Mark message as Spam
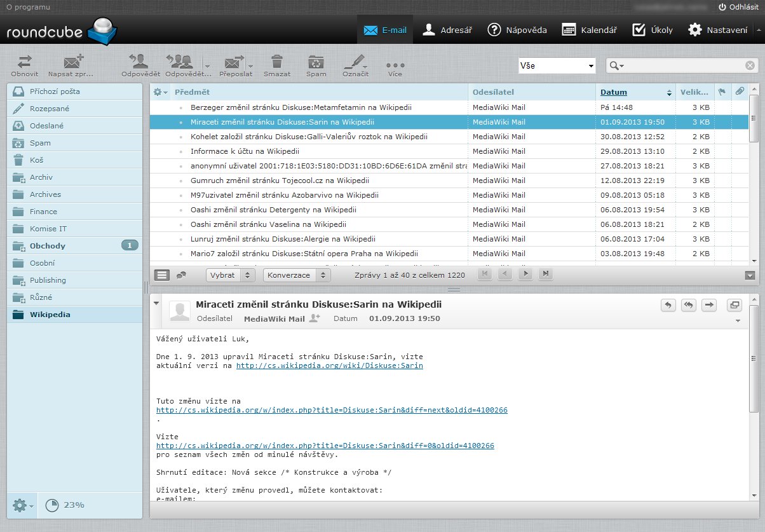This screenshot has height=532, width=765. coord(316,63)
